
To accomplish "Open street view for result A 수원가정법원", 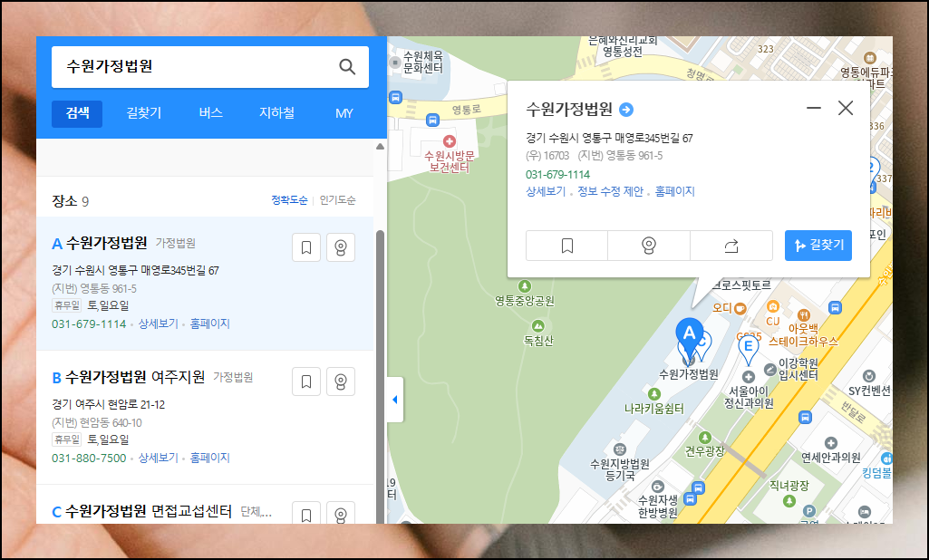I will tap(341, 247).
